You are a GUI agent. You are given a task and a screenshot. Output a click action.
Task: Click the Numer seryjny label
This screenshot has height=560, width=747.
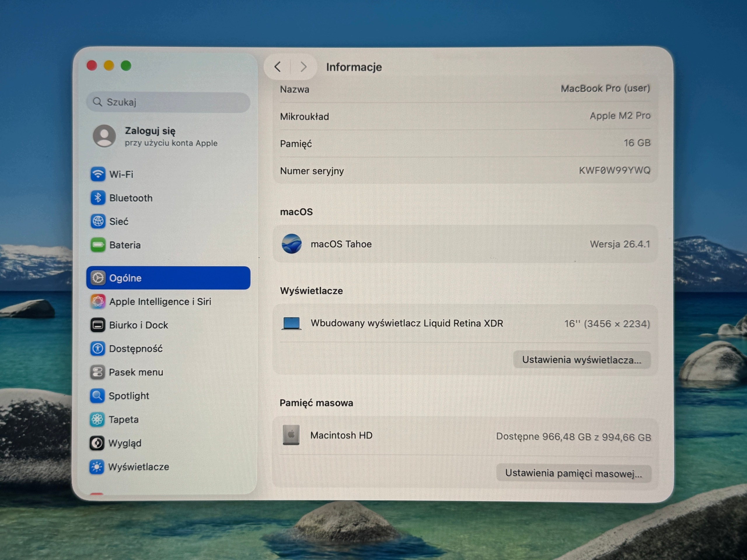pos(312,171)
